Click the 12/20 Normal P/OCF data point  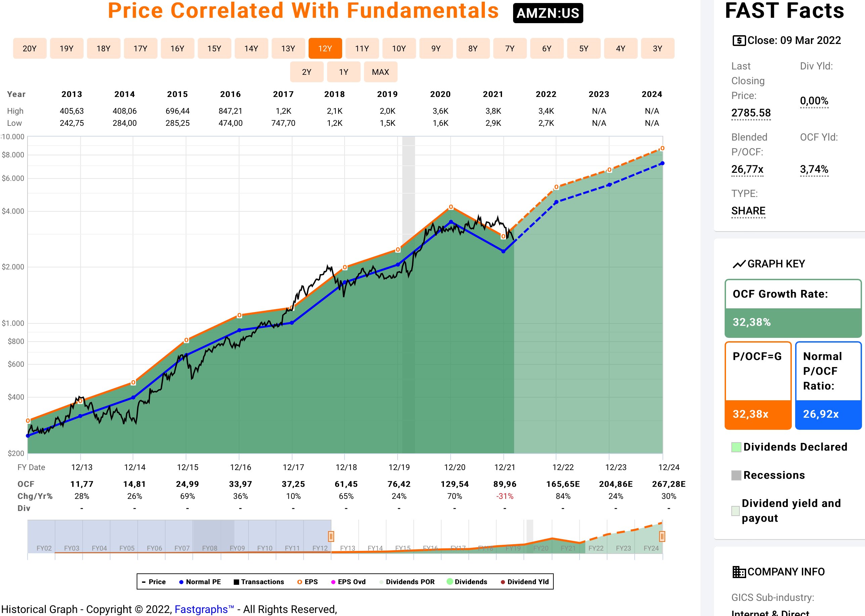point(451,222)
